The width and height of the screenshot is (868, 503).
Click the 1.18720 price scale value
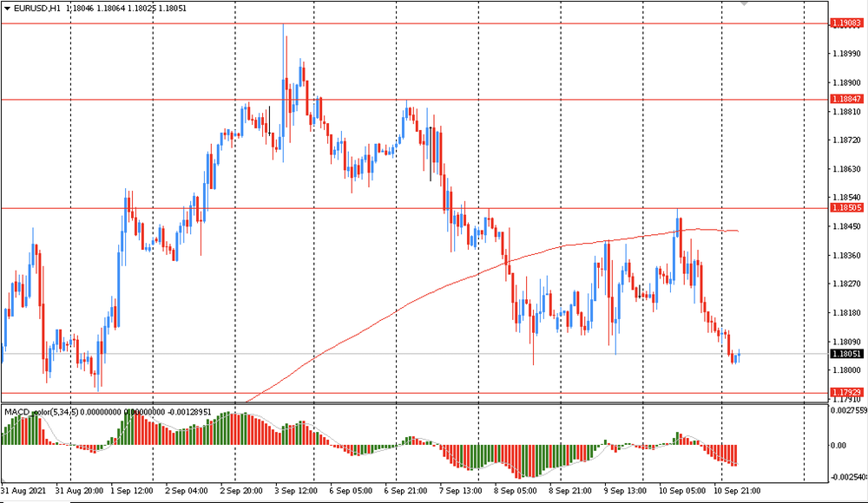(847, 140)
